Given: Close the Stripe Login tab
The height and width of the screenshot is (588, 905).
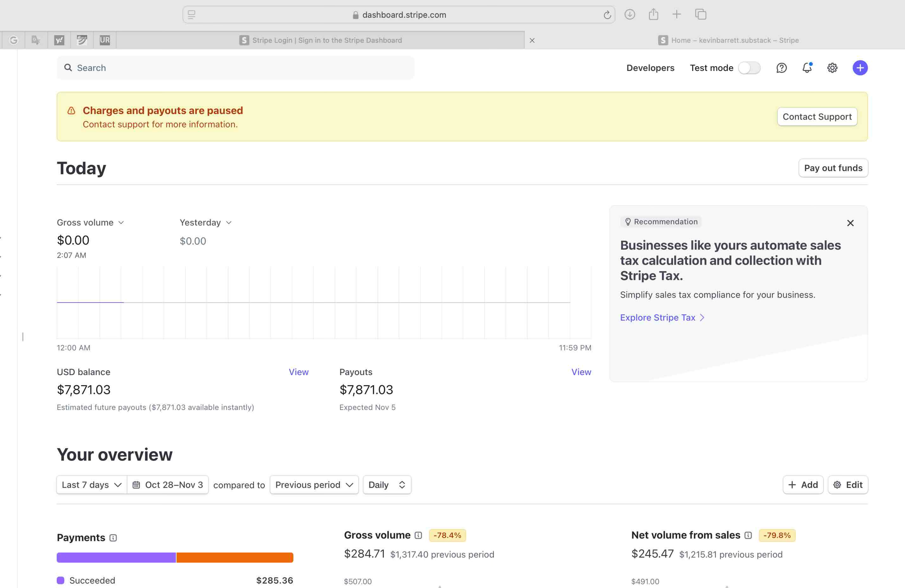Looking at the screenshot, I should coord(532,40).
